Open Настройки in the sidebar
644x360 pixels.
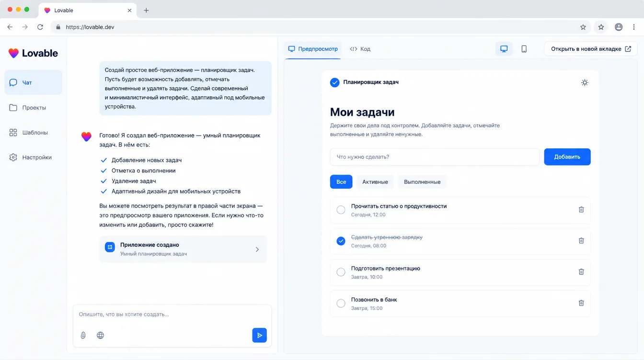pos(34,157)
